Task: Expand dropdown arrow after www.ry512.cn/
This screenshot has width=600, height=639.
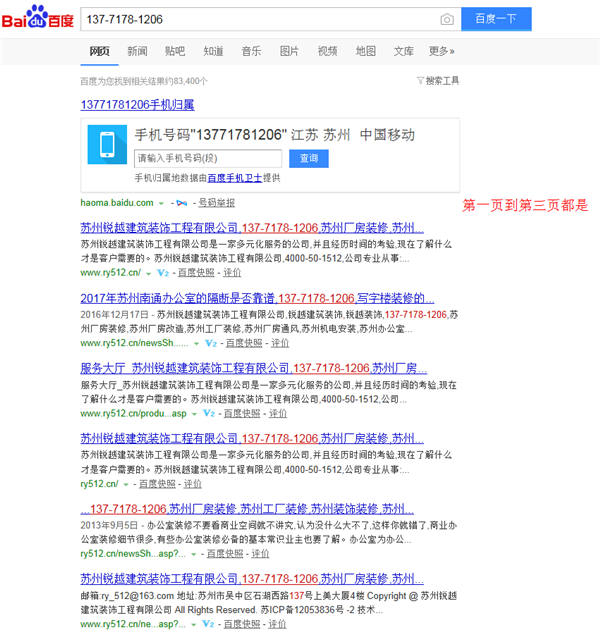Action: [x=148, y=273]
